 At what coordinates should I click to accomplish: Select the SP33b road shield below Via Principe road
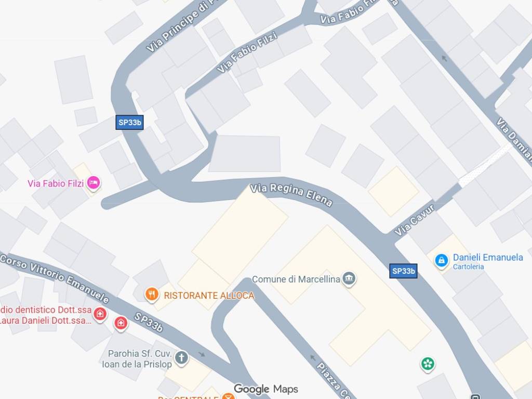point(129,123)
